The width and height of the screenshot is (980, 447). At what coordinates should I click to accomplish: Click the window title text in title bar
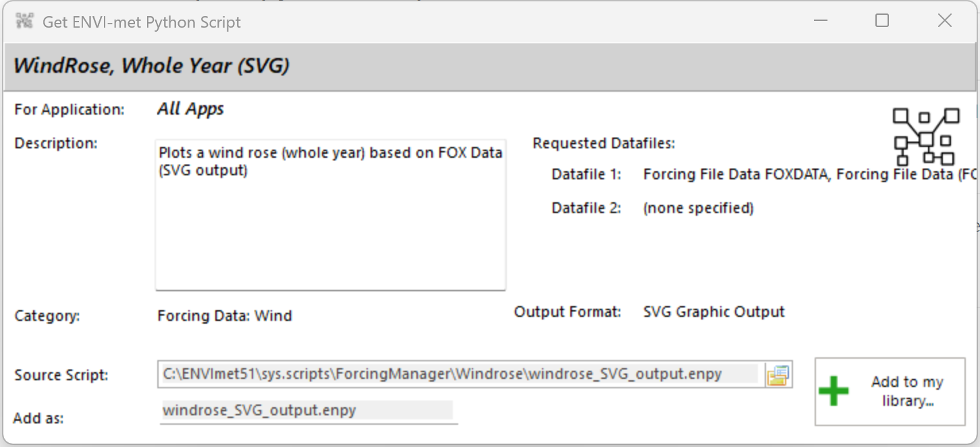click(x=141, y=22)
